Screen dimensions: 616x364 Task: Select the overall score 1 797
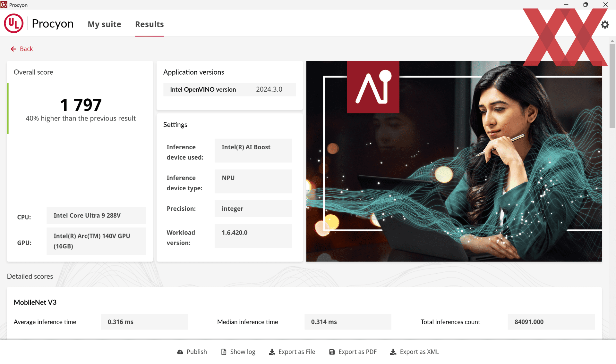click(x=81, y=105)
